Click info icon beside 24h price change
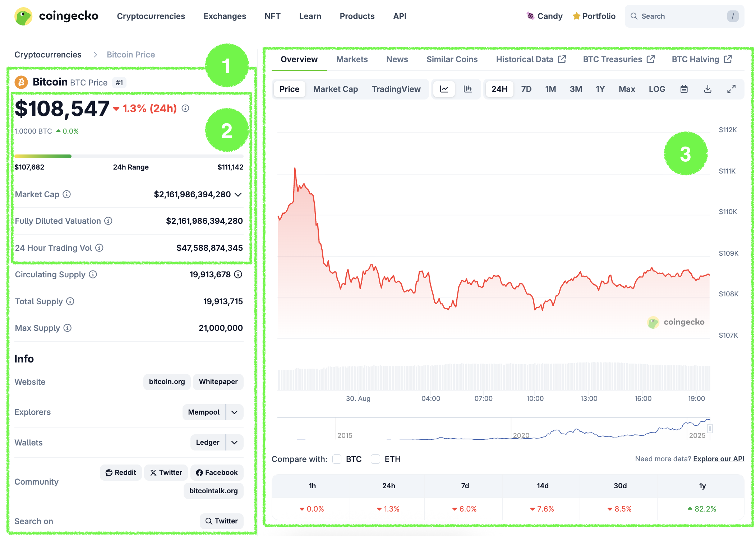 click(x=185, y=108)
